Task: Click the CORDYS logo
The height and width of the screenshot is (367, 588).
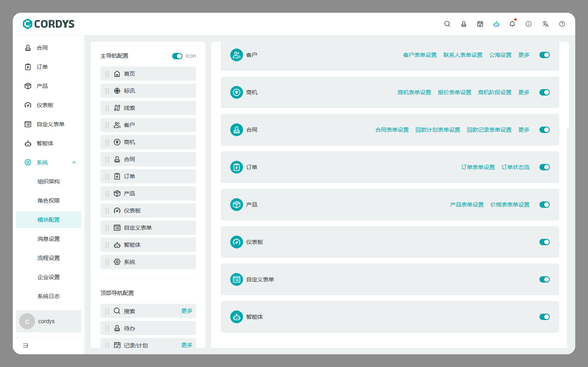Action: coord(49,24)
